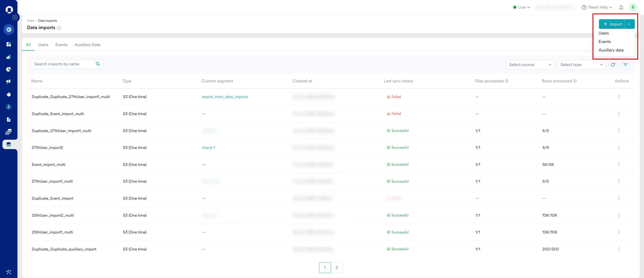Go to page 2 of imports
The width and height of the screenshot is (644, 278).
pyautogui.click(x=337, y=267)
